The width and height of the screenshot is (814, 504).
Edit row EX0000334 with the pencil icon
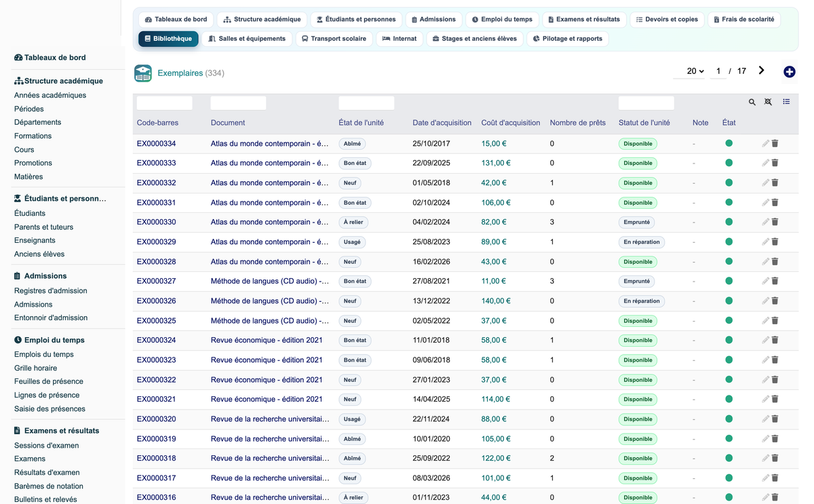click(766, 144)
